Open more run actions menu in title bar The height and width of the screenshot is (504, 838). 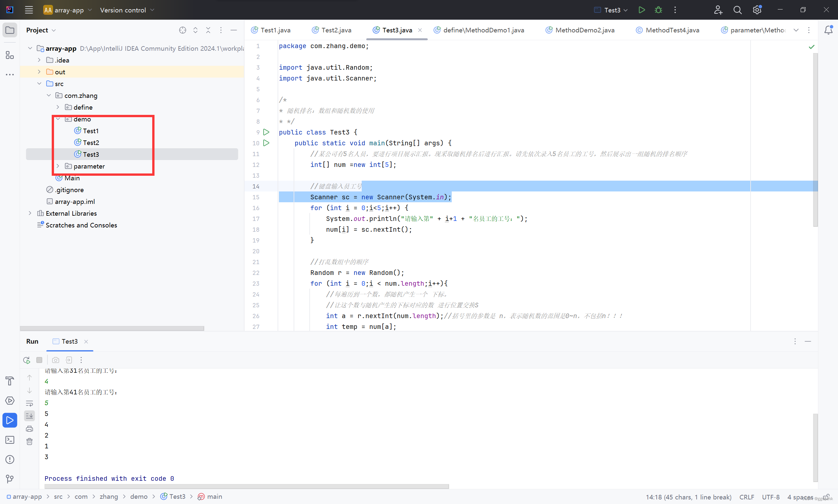675,10
